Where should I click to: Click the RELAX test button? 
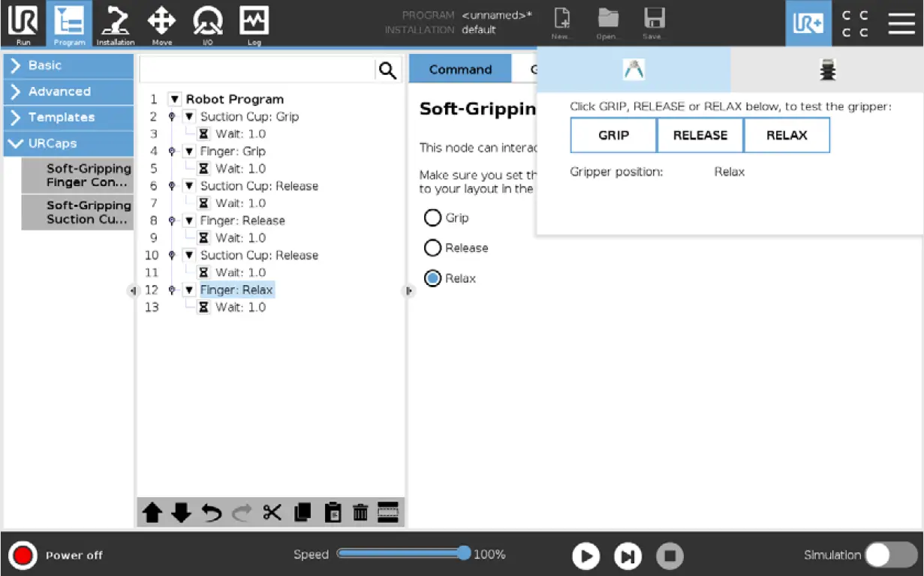[787, 135]
